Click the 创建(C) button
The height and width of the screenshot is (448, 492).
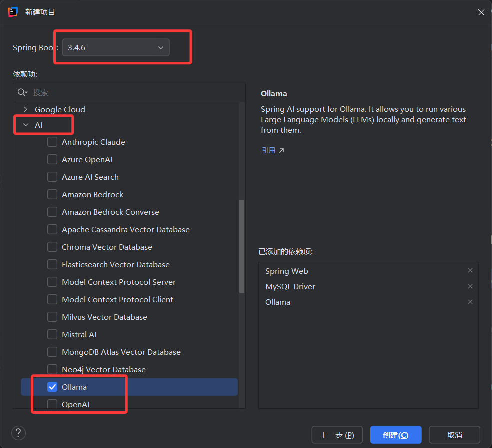click(x=396, y=435)
